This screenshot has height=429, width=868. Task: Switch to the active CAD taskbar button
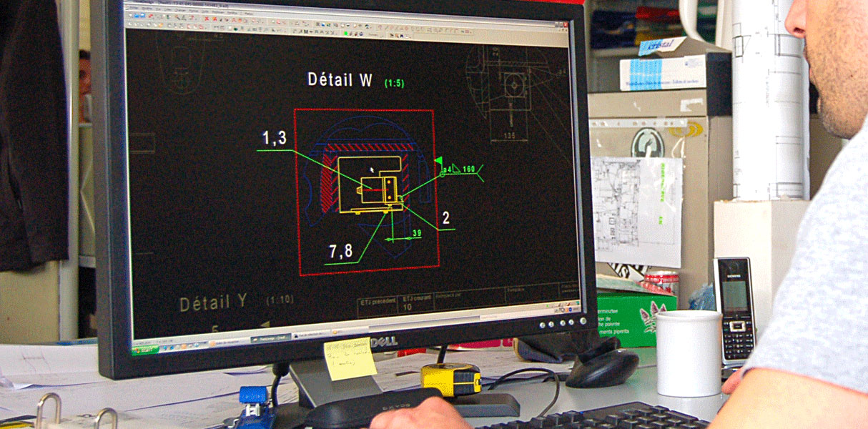point(271,338)
